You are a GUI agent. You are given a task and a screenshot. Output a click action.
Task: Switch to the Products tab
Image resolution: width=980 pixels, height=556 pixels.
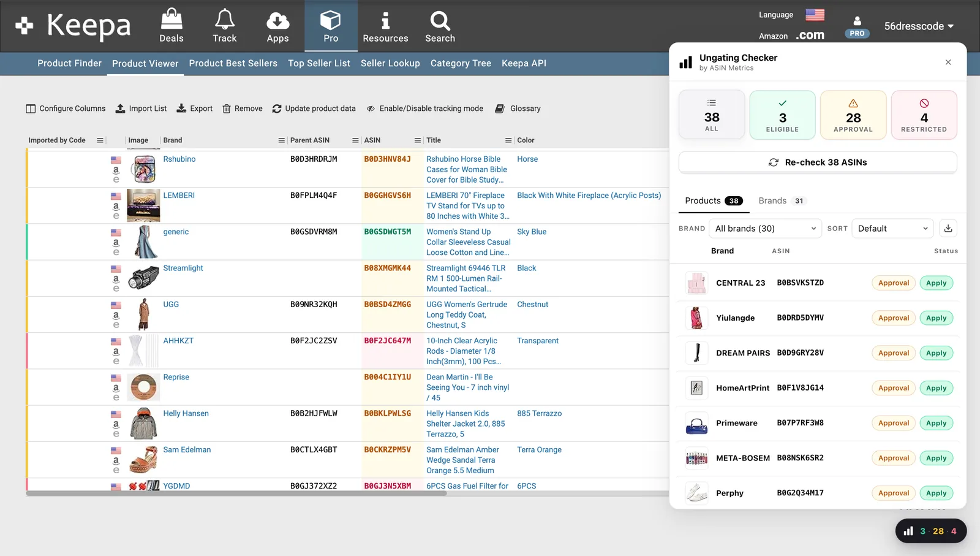(714, 201)
